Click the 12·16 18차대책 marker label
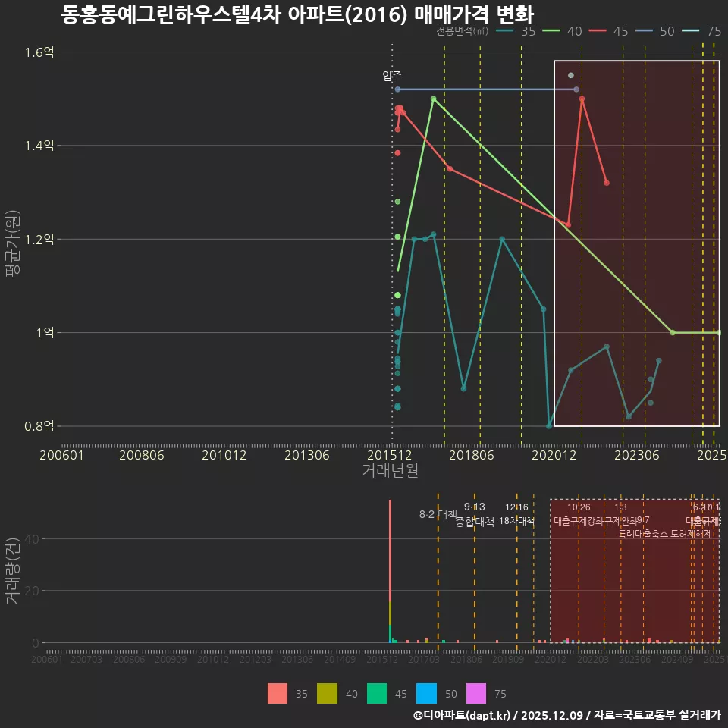Viewport: 728px width, 728px height. point(516,514)
